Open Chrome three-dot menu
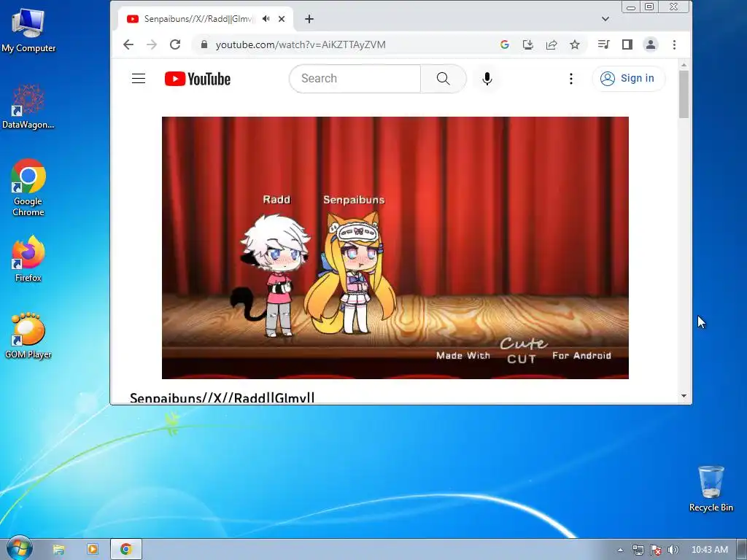The width and height of the screenshot is (747, 560). click(674, 44)
